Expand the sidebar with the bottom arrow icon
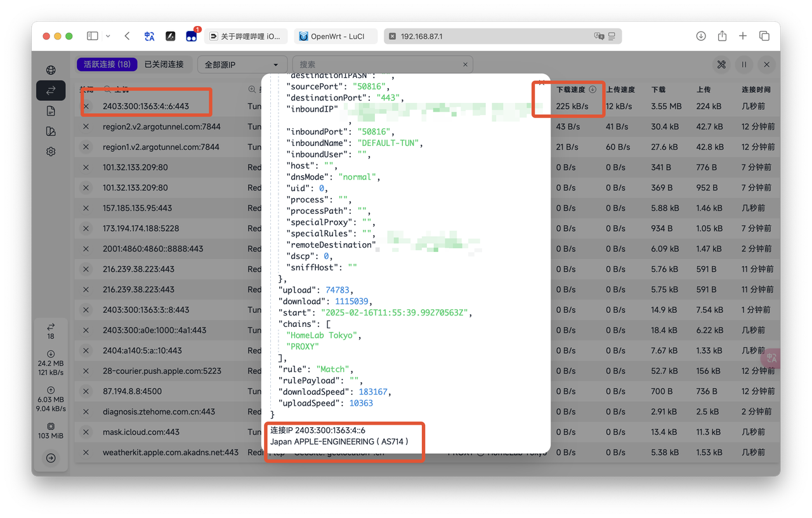Image resolution: width=812 pixels, height=518 pixels. coord(51,458)
